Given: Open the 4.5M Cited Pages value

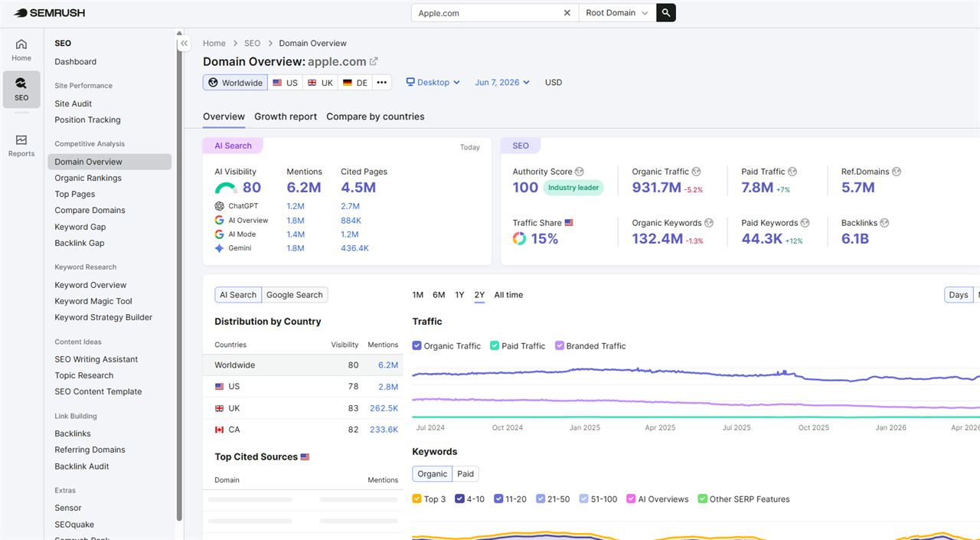Looking at the screenshot, I should (x=358, y=188).
